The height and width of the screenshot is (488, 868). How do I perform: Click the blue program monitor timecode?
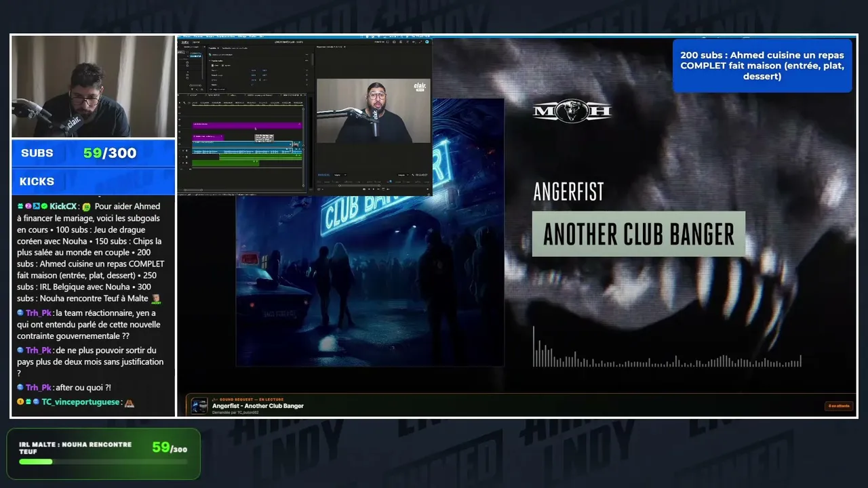tap(323, 175)
